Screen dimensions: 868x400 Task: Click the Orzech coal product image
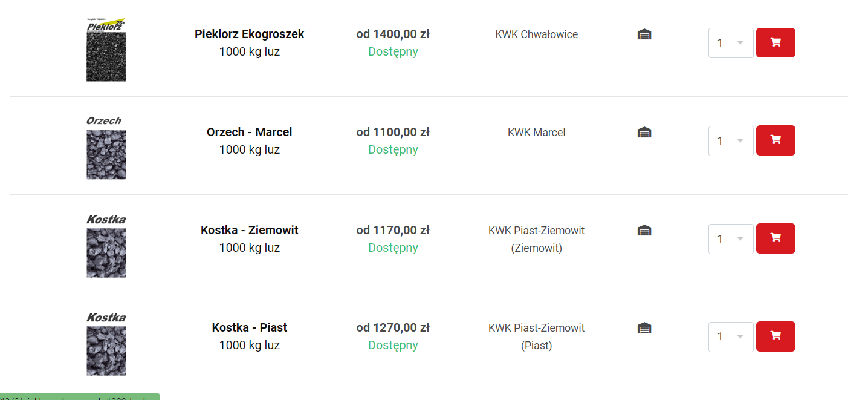click(106, 149)
